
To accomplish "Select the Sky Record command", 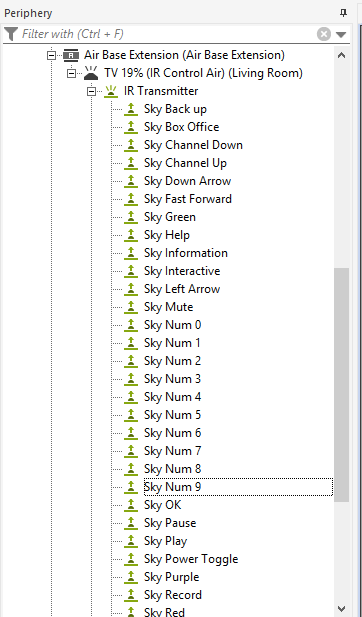I will [173, 595].
